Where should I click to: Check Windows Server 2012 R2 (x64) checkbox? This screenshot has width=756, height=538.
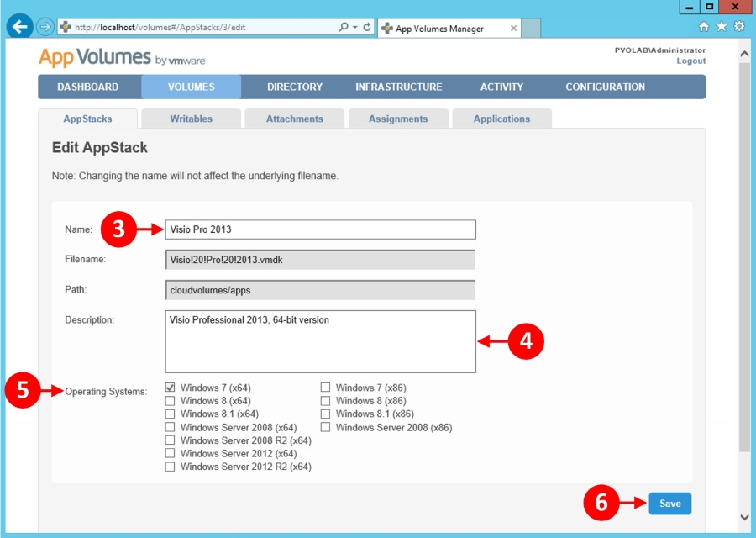[x=170, y=467]
